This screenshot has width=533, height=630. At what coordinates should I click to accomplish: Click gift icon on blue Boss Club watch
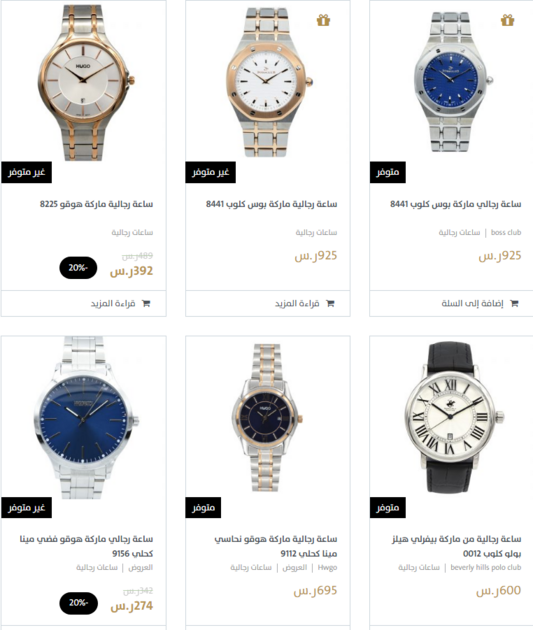pos(507,20)
